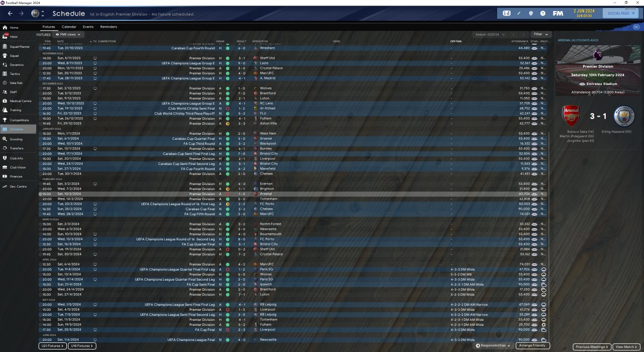Click opposition Tottenham on 14/2/2024
644x352 pixels.
268,199
